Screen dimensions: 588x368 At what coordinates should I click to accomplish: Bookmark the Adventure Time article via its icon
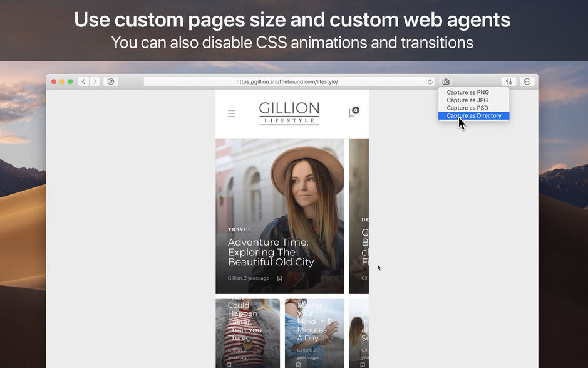click(x=279, y=278)
